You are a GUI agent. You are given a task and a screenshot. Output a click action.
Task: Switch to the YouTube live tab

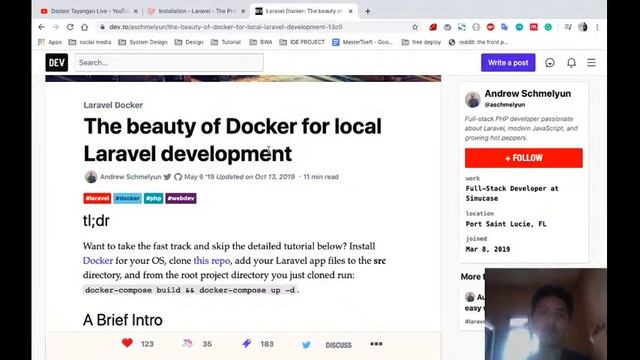(x=89, y=11)
